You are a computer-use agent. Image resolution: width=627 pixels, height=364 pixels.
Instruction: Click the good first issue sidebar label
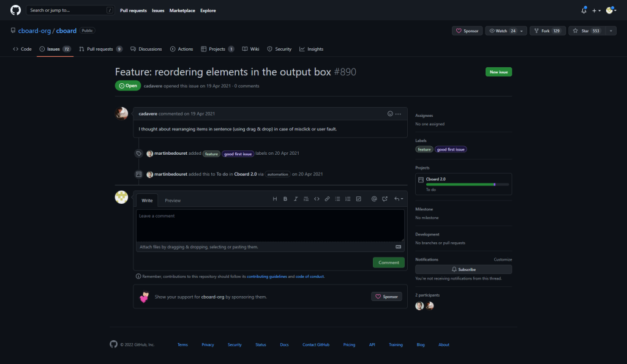point(451,149)
